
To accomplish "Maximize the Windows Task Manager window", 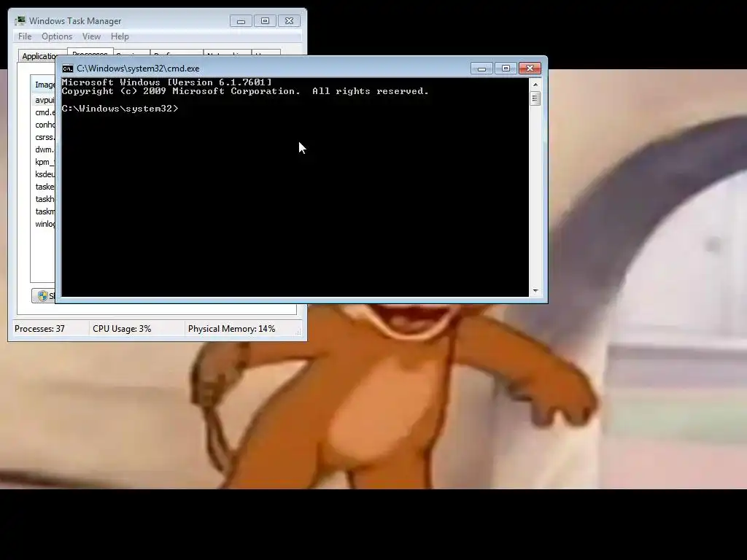I will pyautogui.click(x=265, y=21).
